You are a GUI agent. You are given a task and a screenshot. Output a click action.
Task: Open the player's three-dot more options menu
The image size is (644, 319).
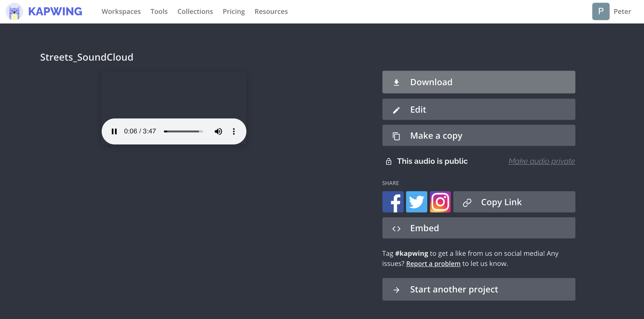coord(234,131)
